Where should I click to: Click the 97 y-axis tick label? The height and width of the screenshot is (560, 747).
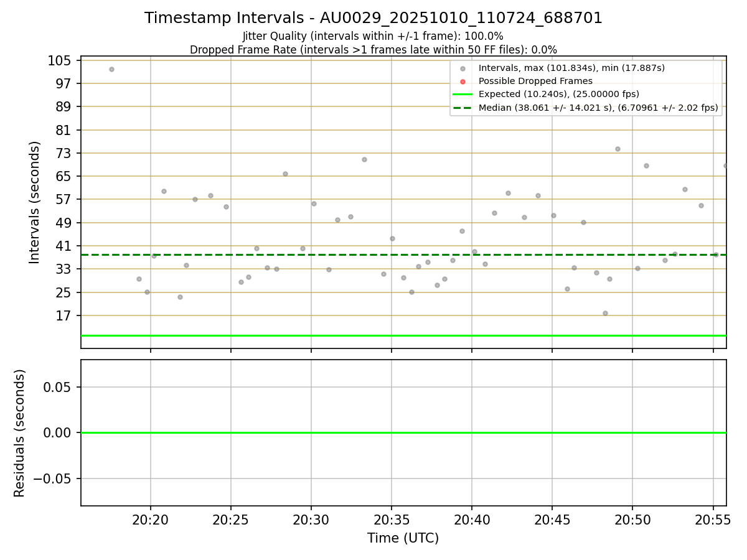click(x=65, y=83)
